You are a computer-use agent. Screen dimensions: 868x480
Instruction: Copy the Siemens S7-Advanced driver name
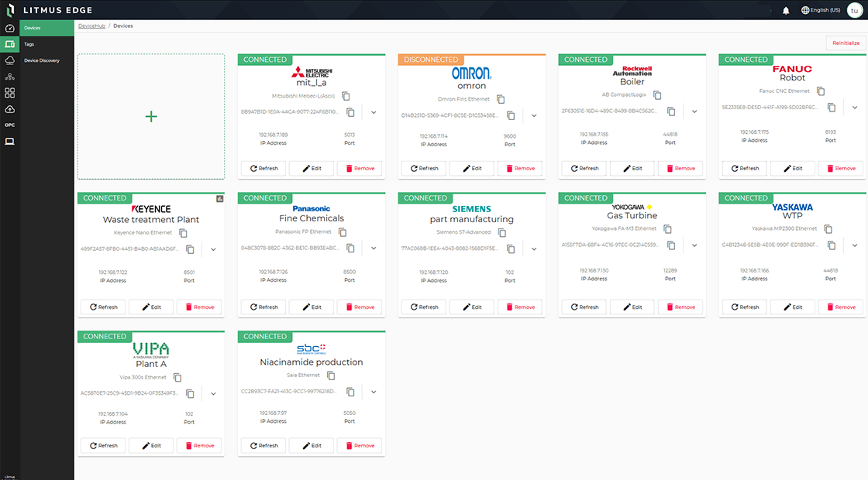click(502, 233)
